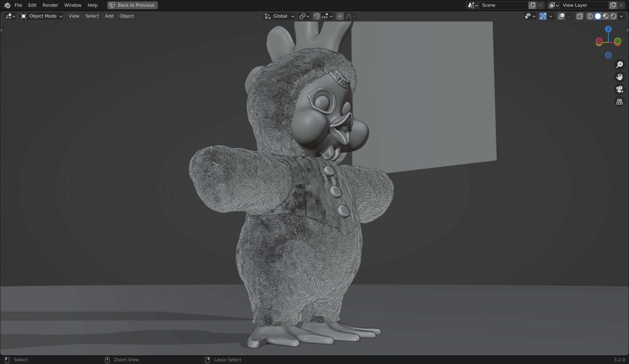Toggle the camera view icon
Screen dimensions: 629x364
pos(620,89)
